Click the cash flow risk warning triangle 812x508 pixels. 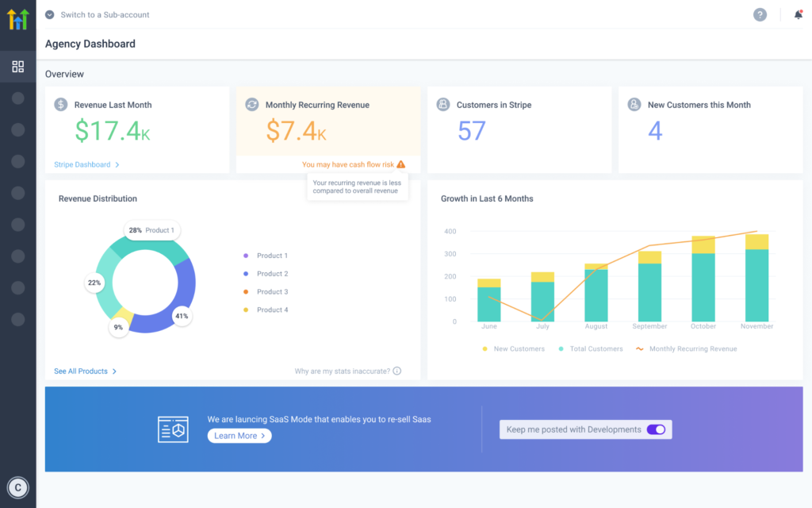click(400, 164)
